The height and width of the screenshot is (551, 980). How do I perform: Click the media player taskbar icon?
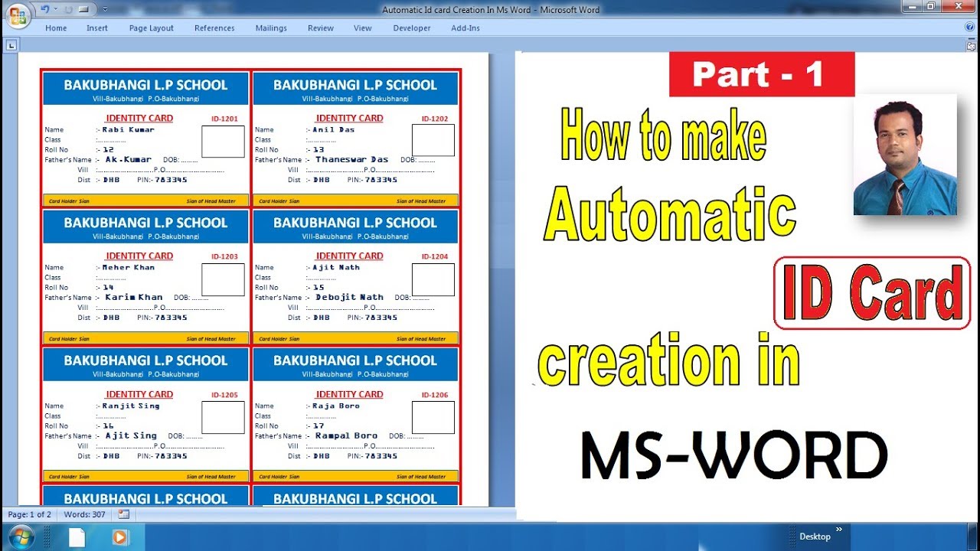[x=119, y=537]
